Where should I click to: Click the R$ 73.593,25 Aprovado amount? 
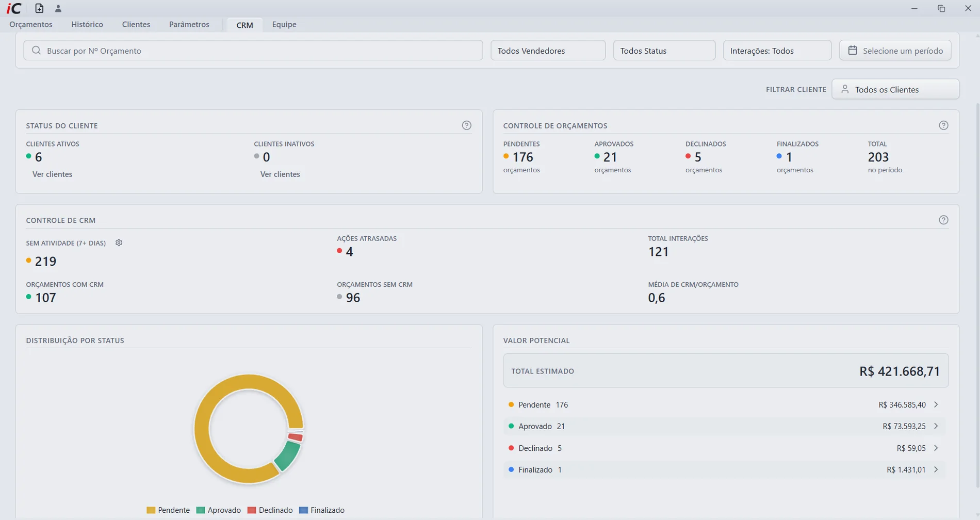pyautogui.click(x=904, y=427)
